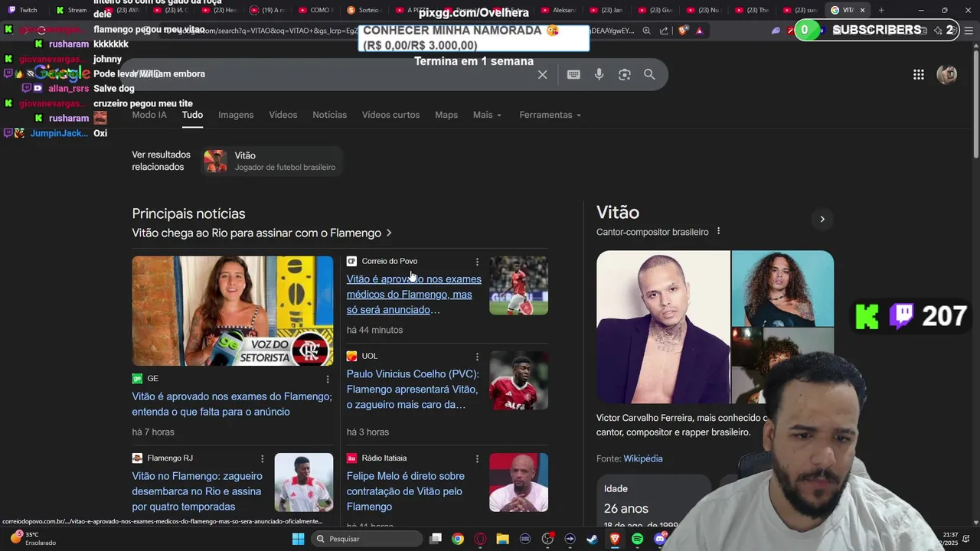The width and height of the screenshot is (980, 551).
Task: Start voice search with microphone icon
Action: 599,74
